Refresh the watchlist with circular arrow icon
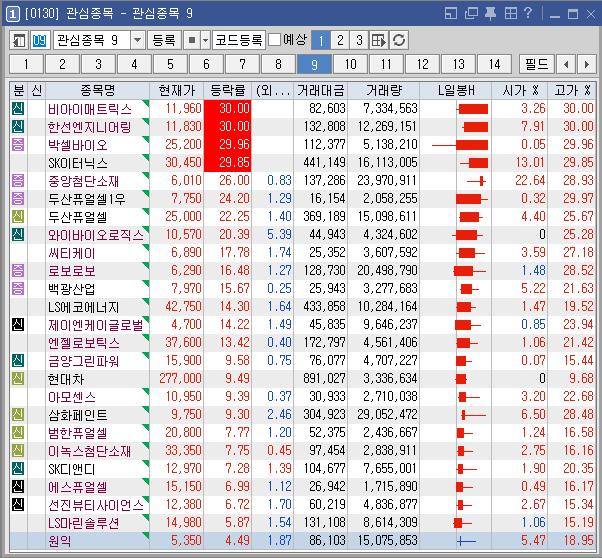This screenshot has height=558, width=602. coord(399,40)
